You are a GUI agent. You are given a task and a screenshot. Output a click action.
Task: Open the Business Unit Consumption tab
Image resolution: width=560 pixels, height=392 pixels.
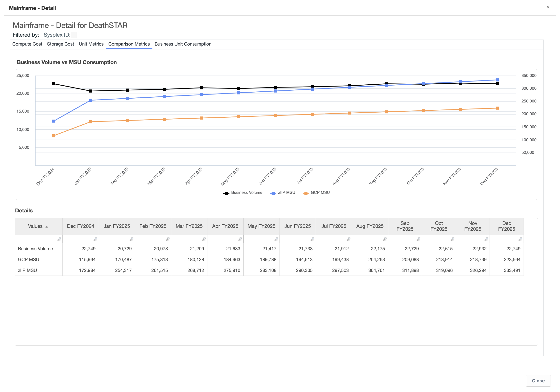(183, 44)
